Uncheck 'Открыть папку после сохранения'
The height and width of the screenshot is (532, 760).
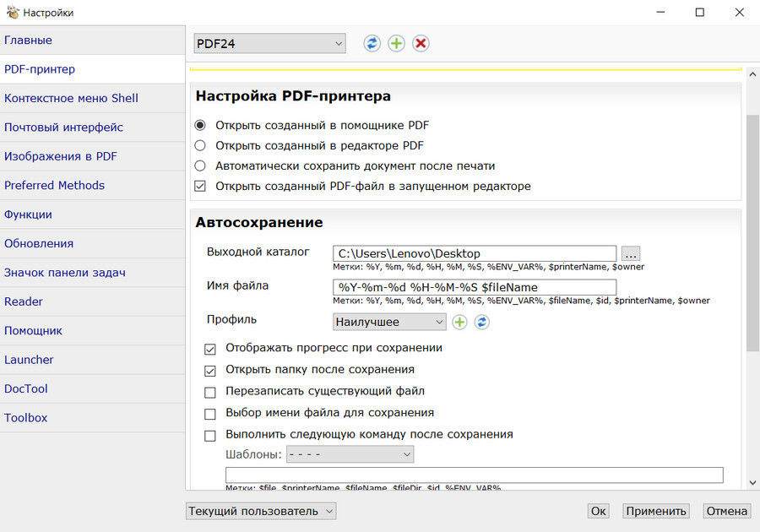(210, 371)
